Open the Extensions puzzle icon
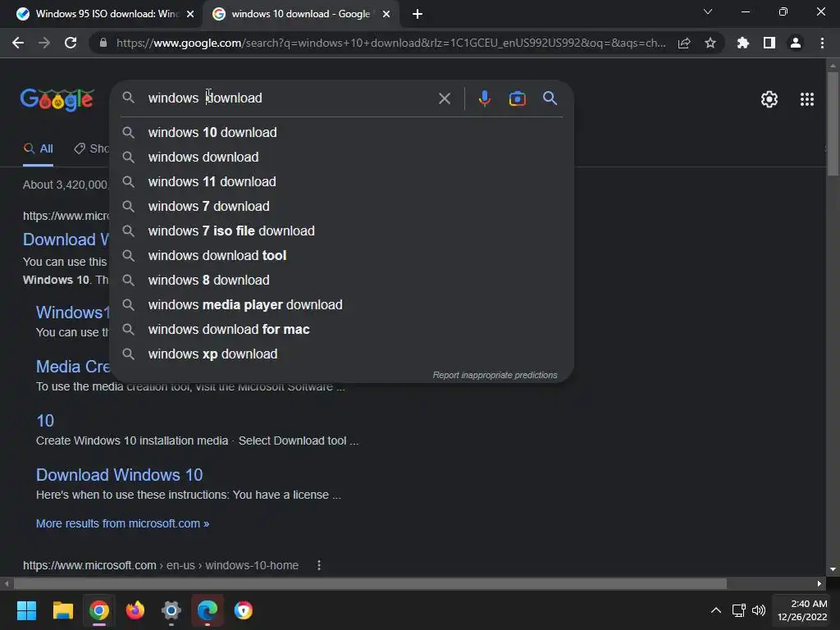 [743, 43]
